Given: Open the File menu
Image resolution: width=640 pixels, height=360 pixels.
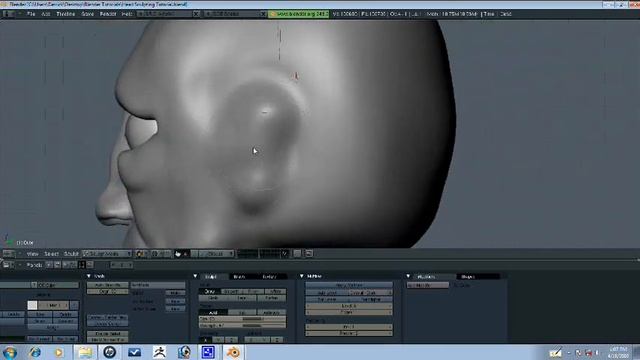Looking at the screenshot, I should [31, 14].
